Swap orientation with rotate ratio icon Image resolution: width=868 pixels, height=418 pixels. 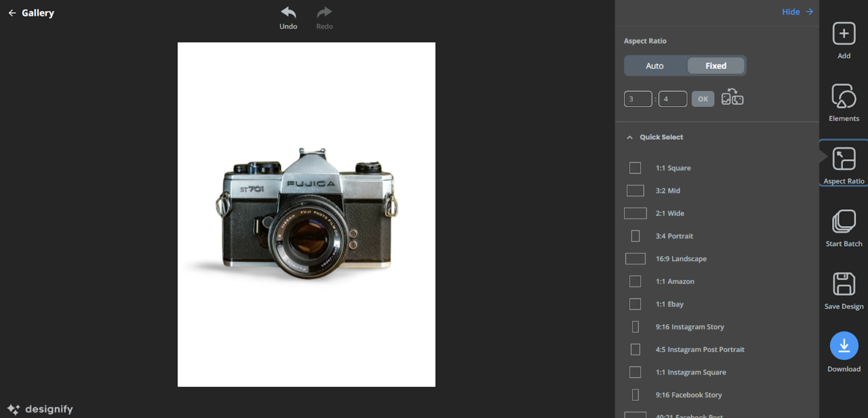pyautogui.click(x=732, y=97)
